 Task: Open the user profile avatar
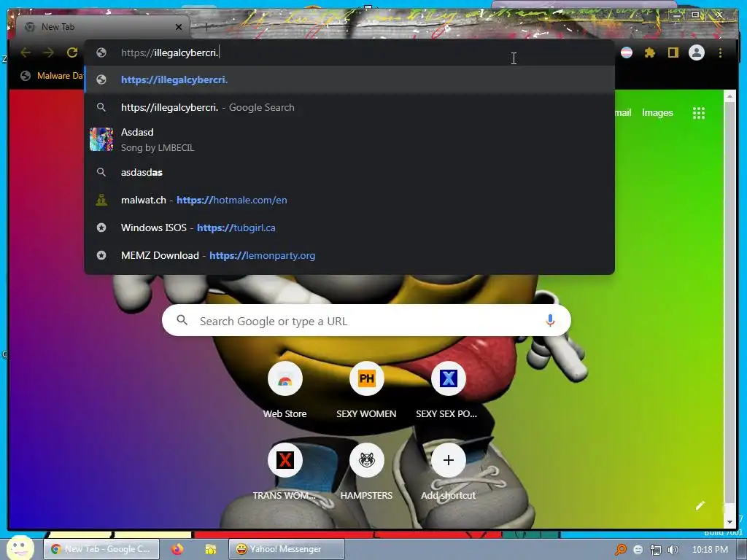[x=697, y=52]
